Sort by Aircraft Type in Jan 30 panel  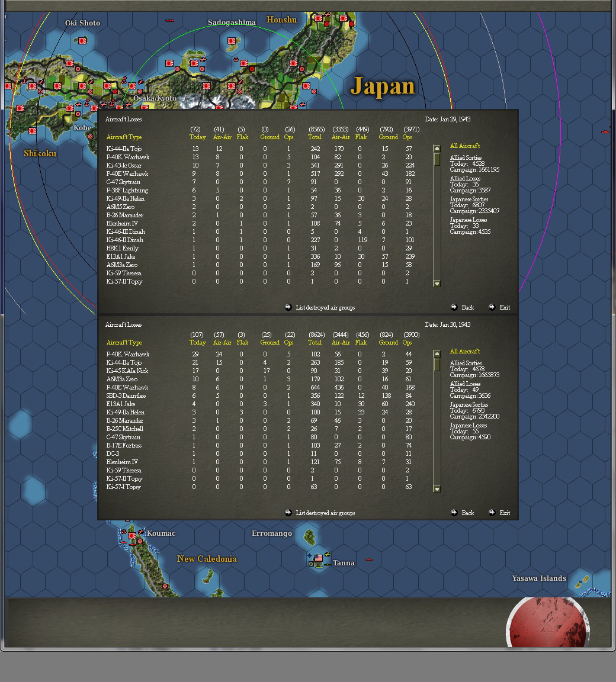click(x=124, y=342)
